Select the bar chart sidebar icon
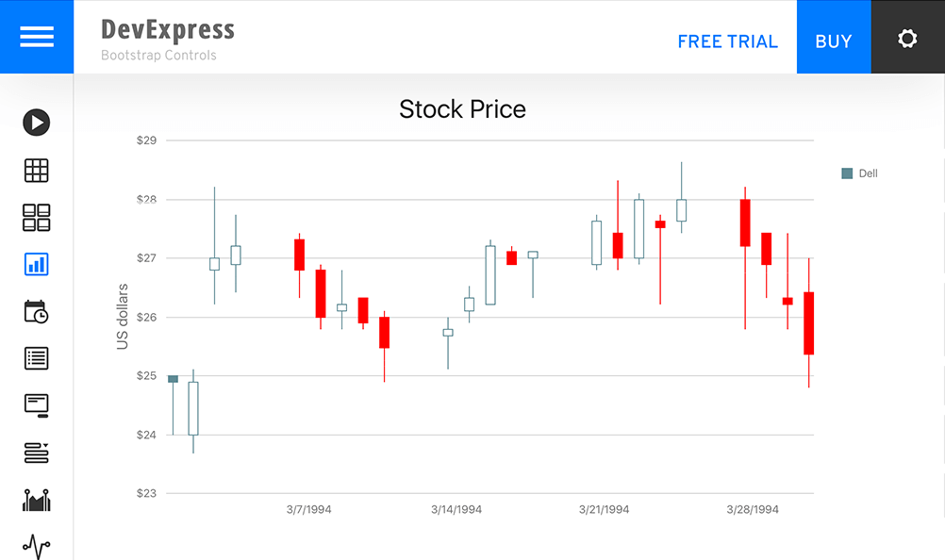Viewport: 945px width, 560px height. click(37, 264)
